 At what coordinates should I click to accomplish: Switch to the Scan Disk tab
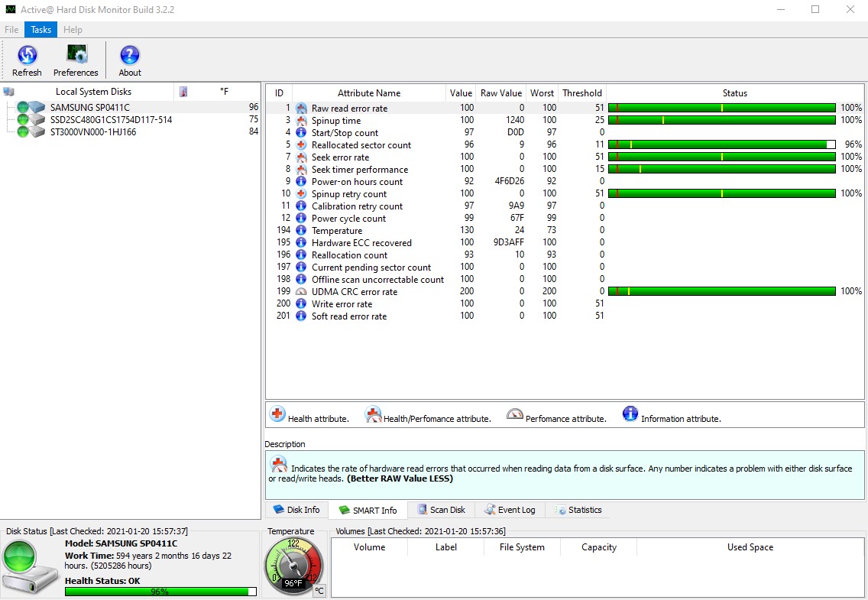[x=441, y=510]
